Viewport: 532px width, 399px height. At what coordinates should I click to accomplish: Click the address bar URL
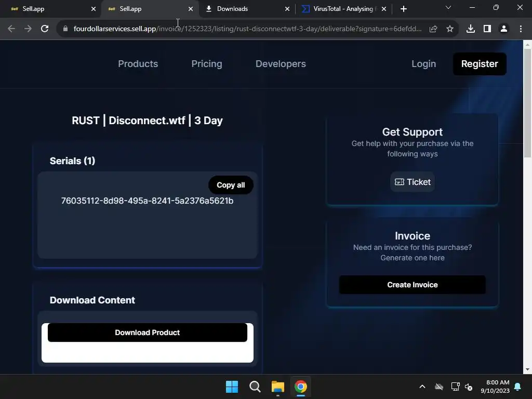pyautogui.click(x=247, y=29)
